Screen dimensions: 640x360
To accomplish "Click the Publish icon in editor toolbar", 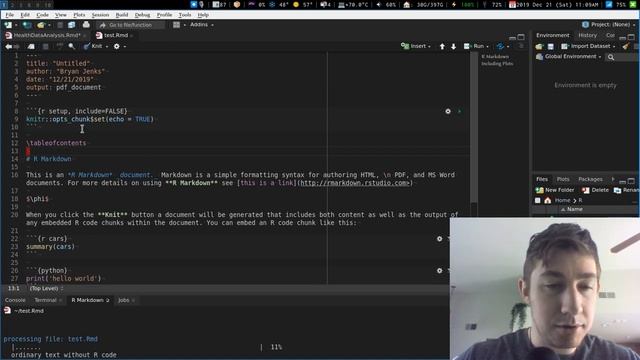I will [500, 46].
